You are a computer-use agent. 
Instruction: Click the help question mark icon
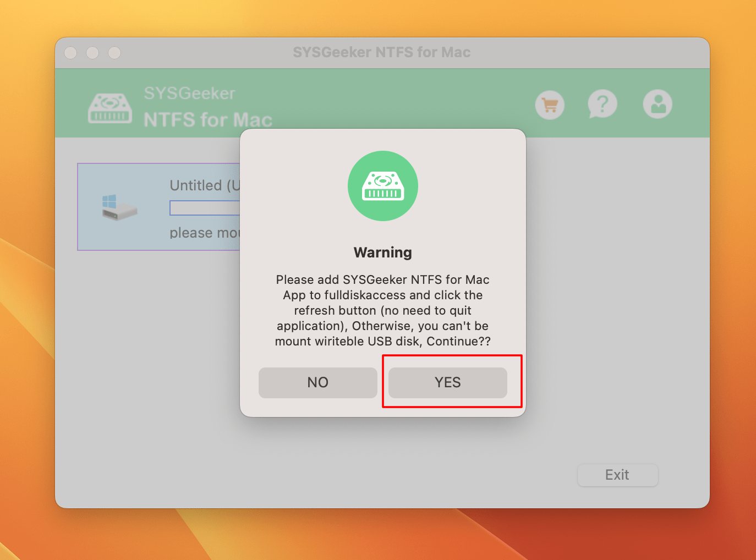pyautogui.click(x=602, y=105)
